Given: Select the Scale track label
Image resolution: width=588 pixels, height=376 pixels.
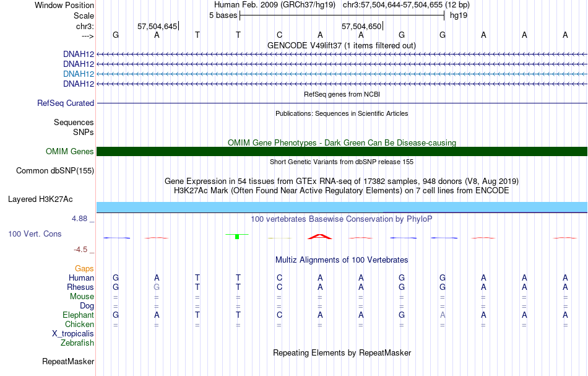Looking at the screenshot, I should click(84, 15).
